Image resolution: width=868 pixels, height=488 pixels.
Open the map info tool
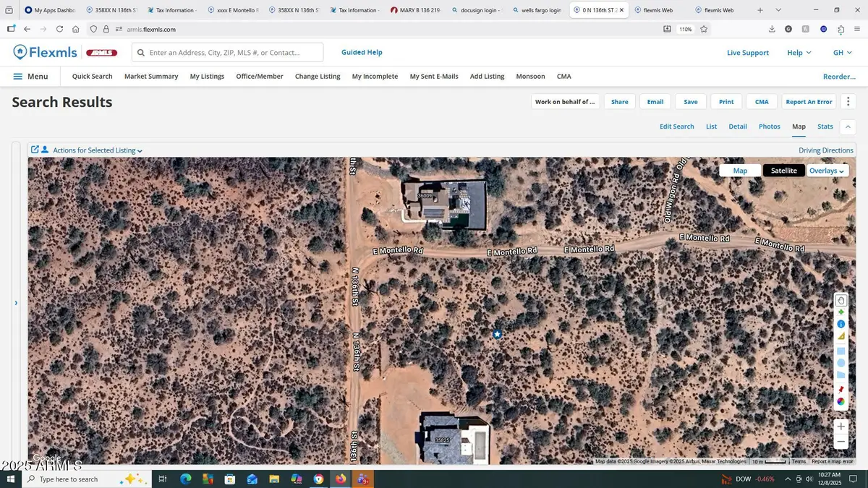click(x=841, y=324)
